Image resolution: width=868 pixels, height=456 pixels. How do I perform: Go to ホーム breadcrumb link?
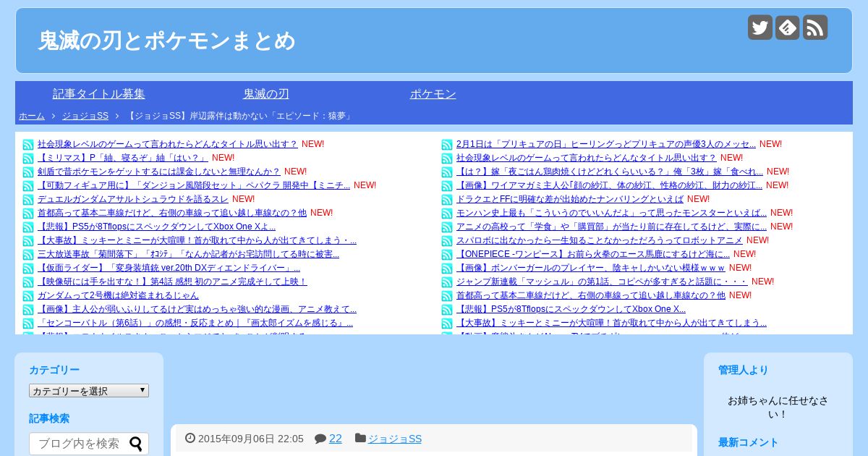32,116
